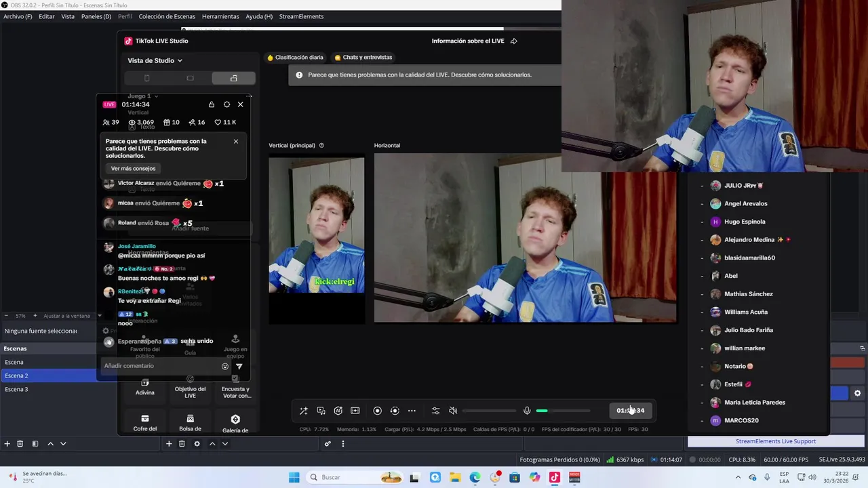Image resolution: width=868 pixels, height=488 pixels.
Task: Open the chat filter funnel icon
Action: point(239,367)
